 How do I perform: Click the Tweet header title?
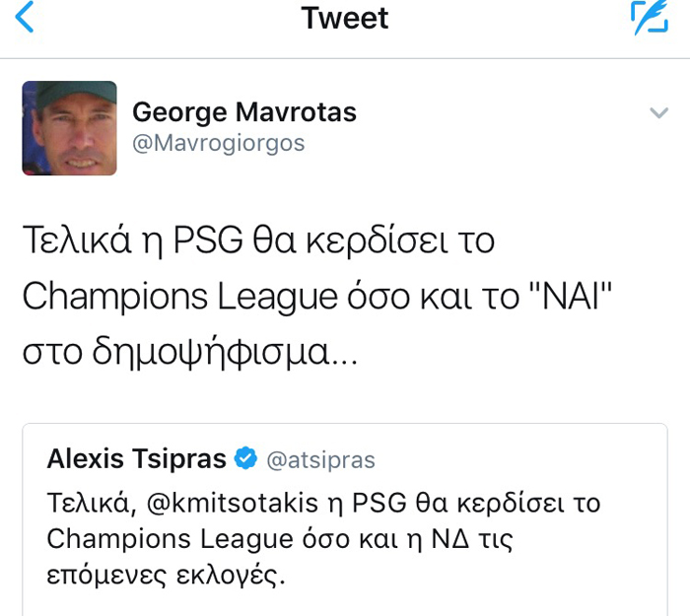tap(345, 18)
